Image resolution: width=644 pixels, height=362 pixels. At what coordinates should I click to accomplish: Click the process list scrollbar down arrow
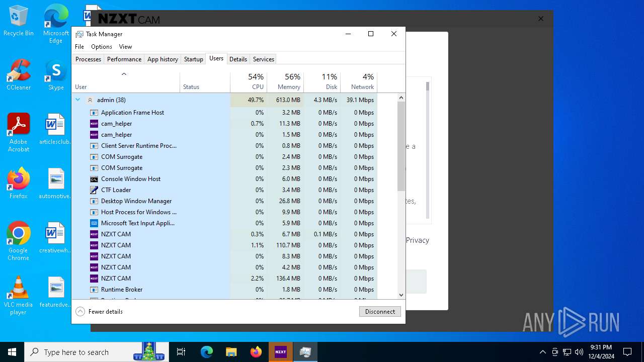pos(401,295)
